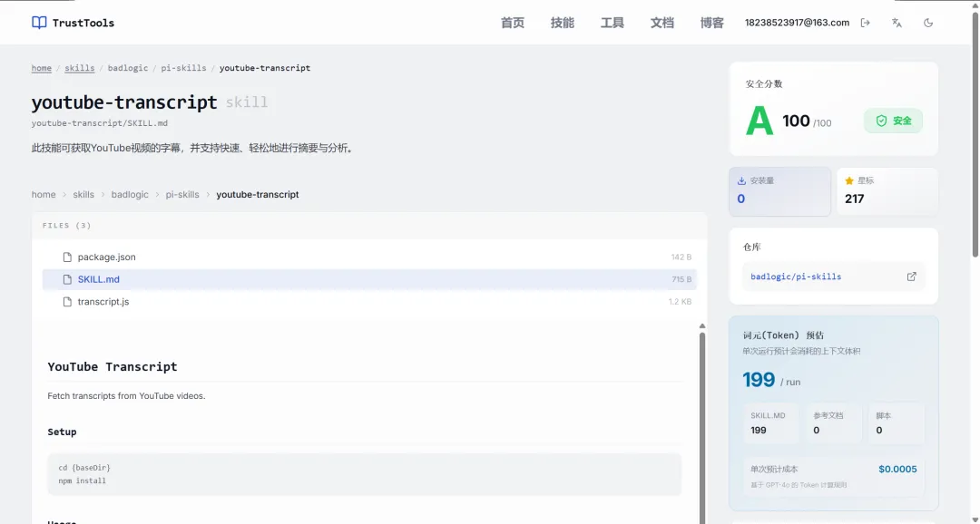Click the external link icon for badlogic/pi-skills

[x=911, y=277]
